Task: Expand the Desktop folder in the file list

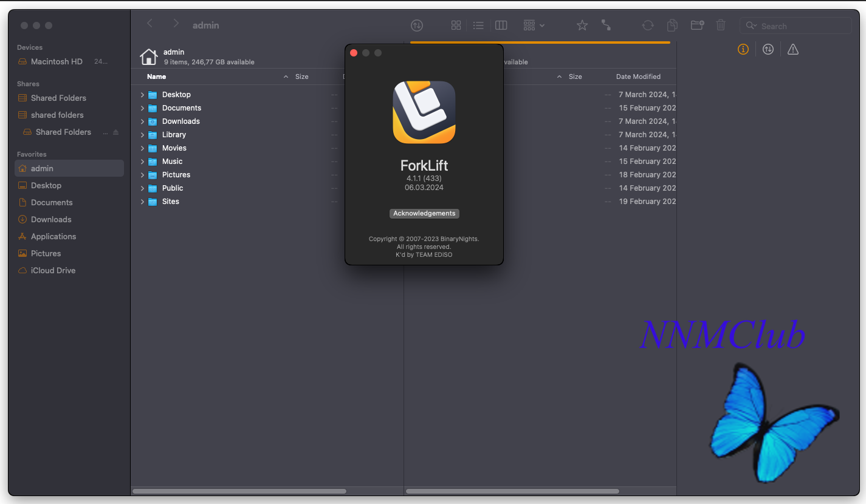Action: click(x=142, y=95)
